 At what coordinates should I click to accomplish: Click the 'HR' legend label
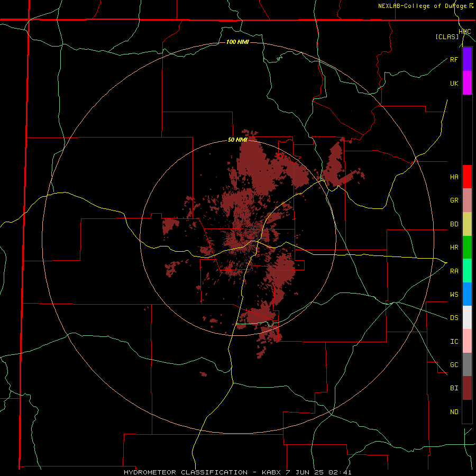(x=454, y=248)
